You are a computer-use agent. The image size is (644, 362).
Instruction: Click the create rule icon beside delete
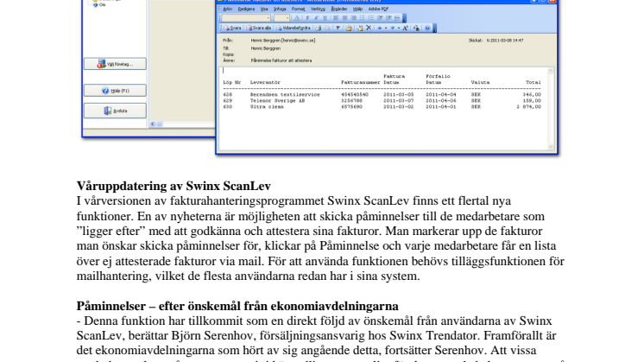(x=359, y=28)
